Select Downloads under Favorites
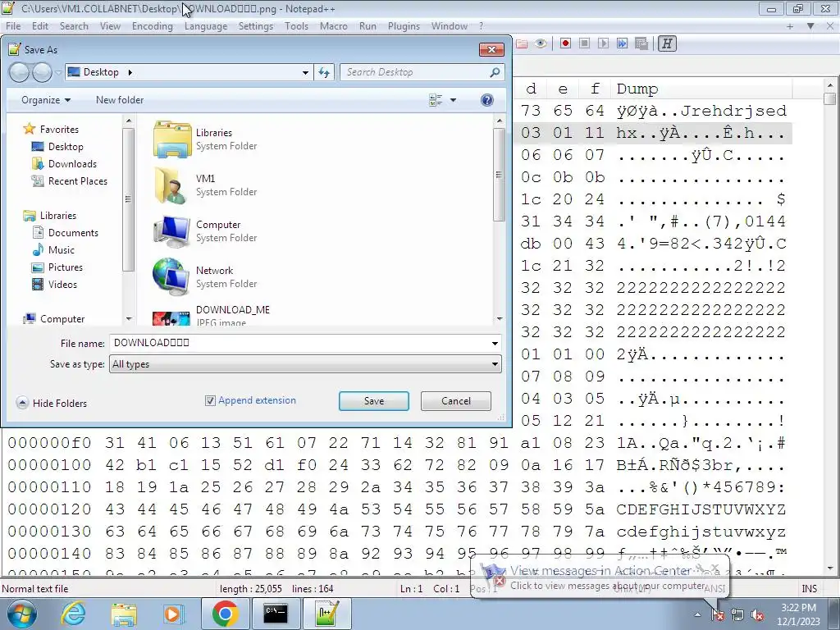840x630 pixels. pos(65,164)
